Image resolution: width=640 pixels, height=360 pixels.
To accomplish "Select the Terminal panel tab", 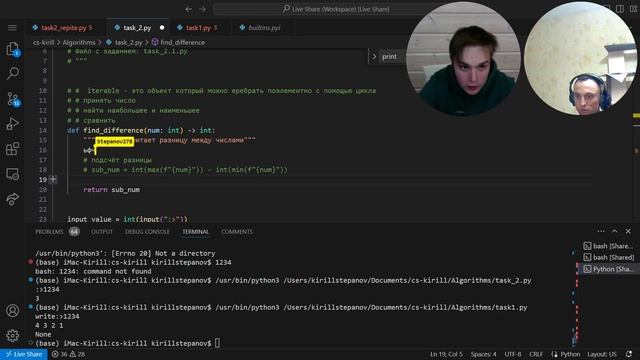I will click(195, 232).
